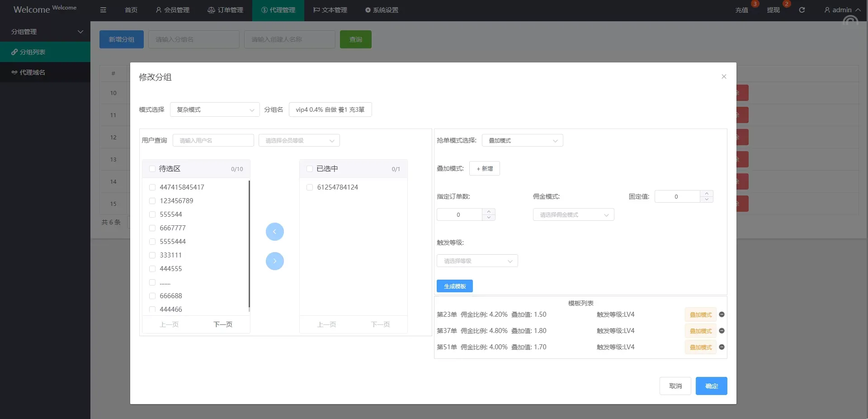Check the 447415845417 user checkbox
868x419 pixels.
152,187
